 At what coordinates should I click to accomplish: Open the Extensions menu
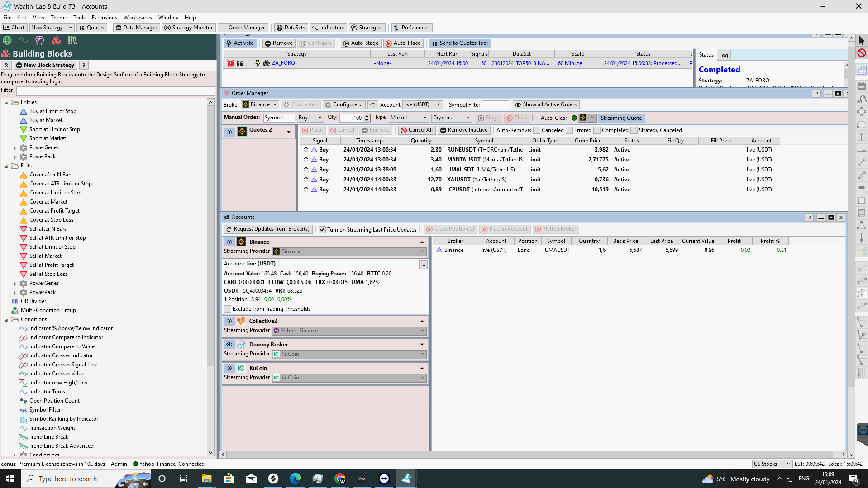click(105, 18)
